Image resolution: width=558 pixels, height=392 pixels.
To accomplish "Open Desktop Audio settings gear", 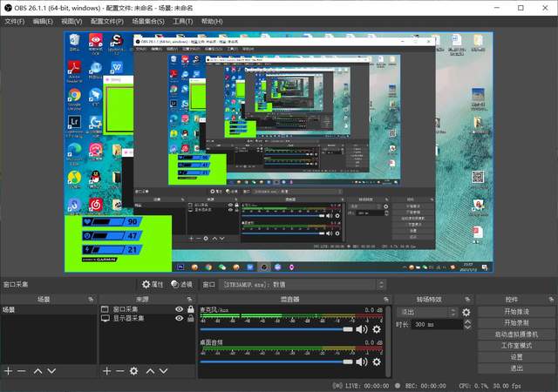I will point(377,362).
